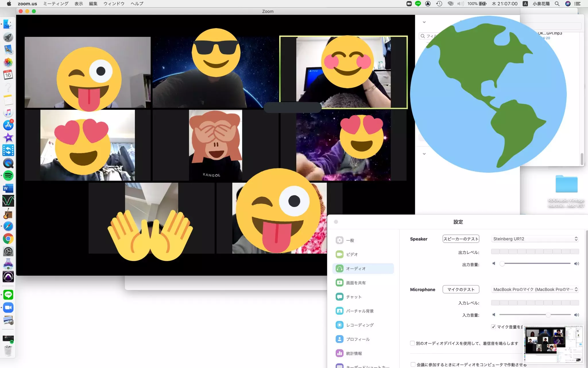Viewport: 588px width, 368px height.
Task: Open 表示 menu in menu bar
Action: coord(79,4)
